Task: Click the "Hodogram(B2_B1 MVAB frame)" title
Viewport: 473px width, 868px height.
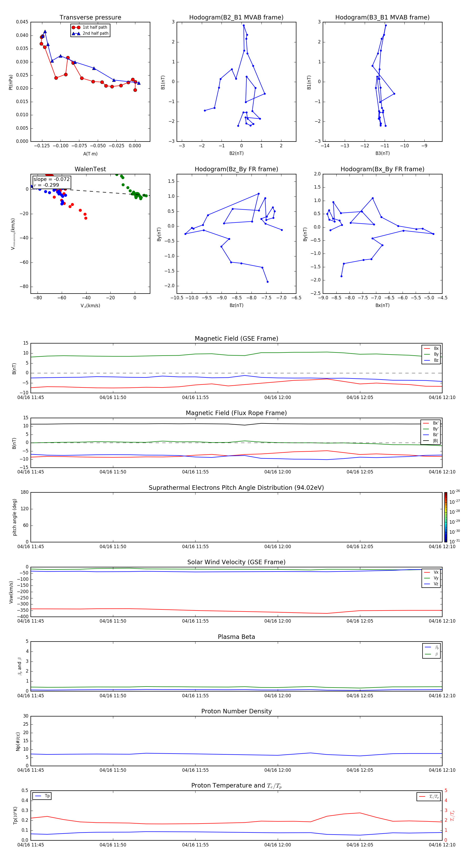Action: [236, 18]
